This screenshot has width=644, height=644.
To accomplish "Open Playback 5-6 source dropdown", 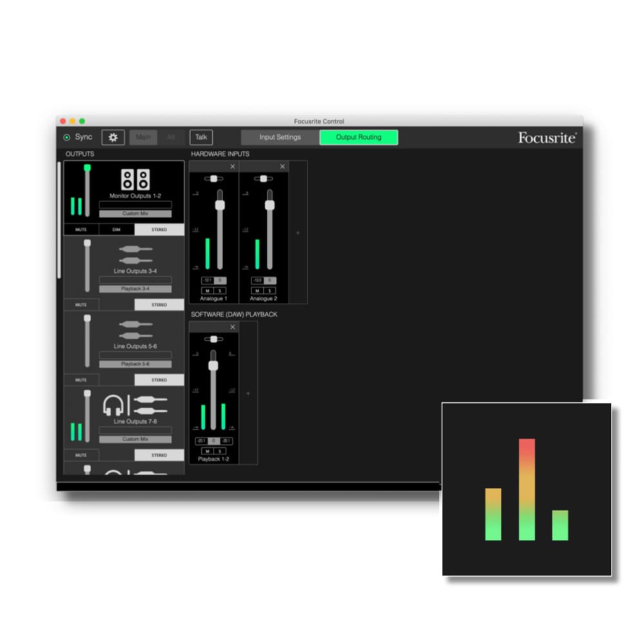I will (135, 364).
